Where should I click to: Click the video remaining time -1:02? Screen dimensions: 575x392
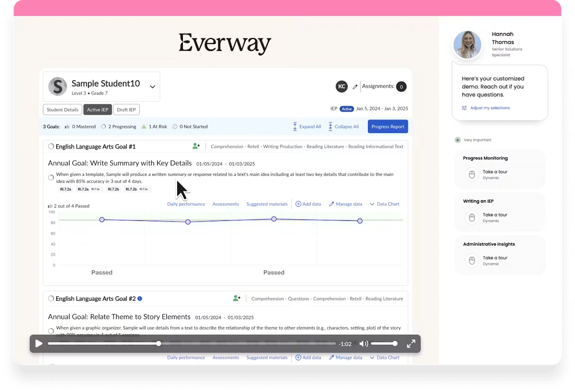pos(345,344)
